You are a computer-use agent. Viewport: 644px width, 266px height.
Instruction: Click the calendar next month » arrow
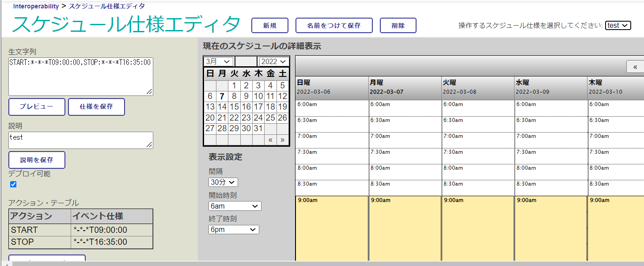(283, 140)
